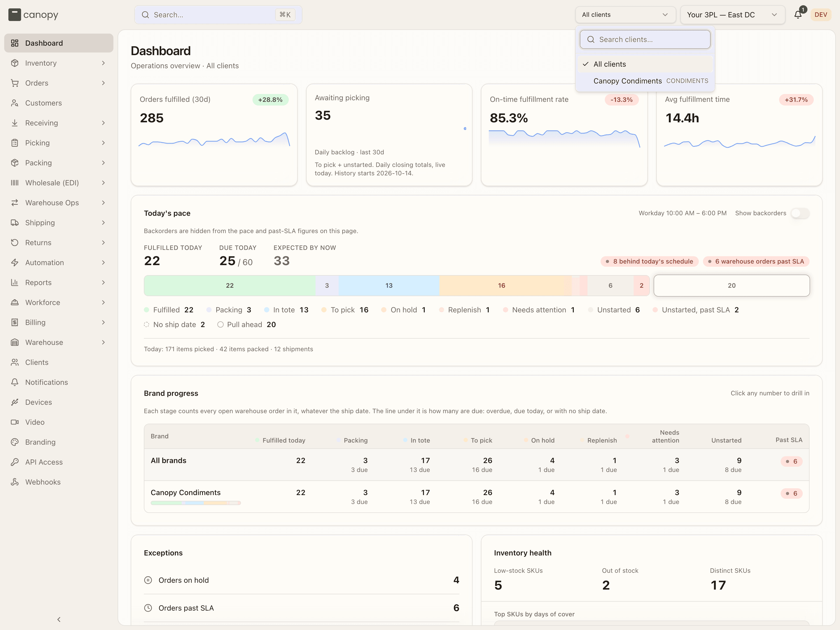Open Clients in the sidebar
This screenshot has height=630, width=840.
pos(59,362)
